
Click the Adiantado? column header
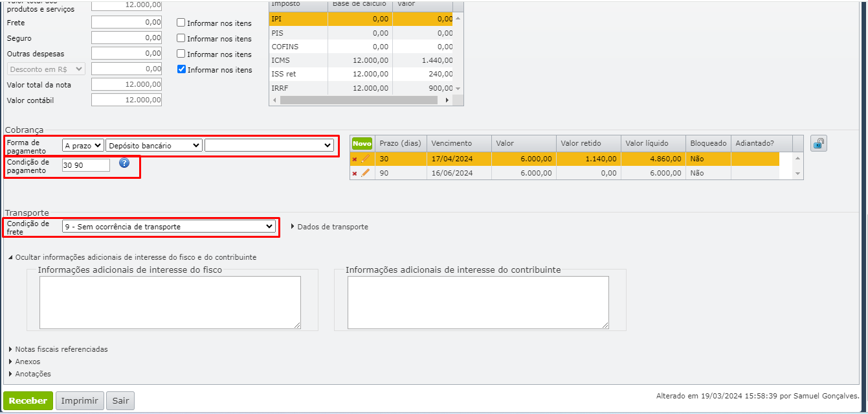(761, 143)
